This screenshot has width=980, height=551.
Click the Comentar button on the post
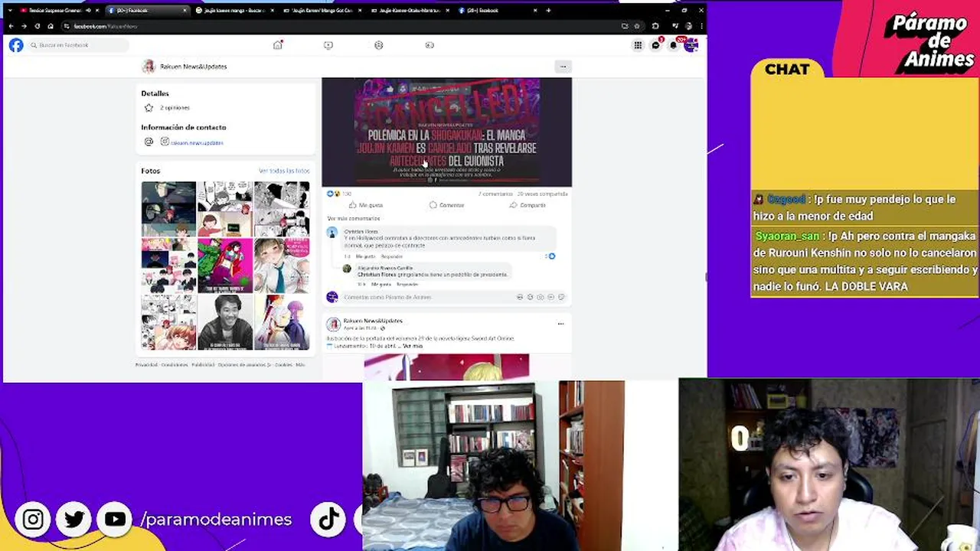pos(447,205)
